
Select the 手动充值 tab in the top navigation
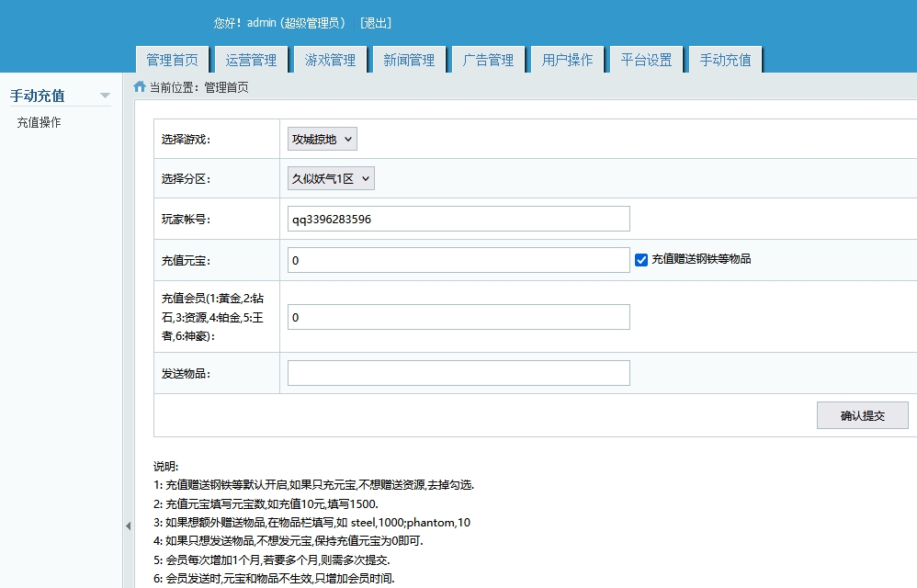point(725,60)
